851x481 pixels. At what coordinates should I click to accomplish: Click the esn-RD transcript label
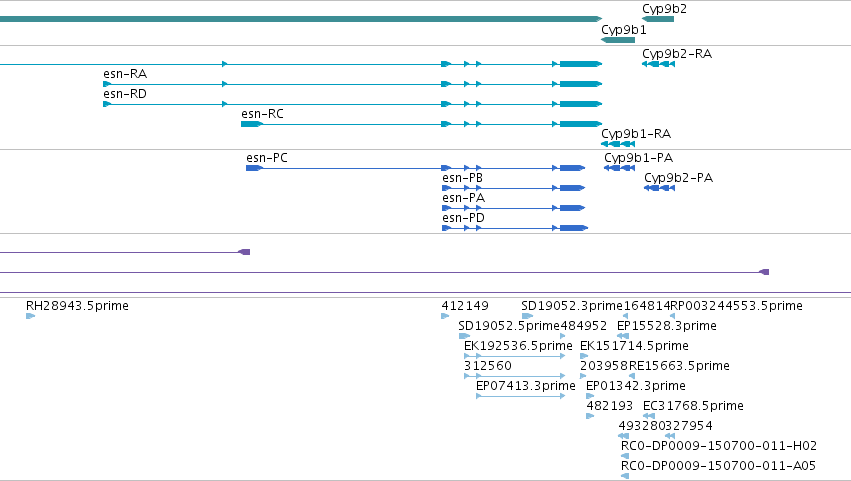click(125, 94)
